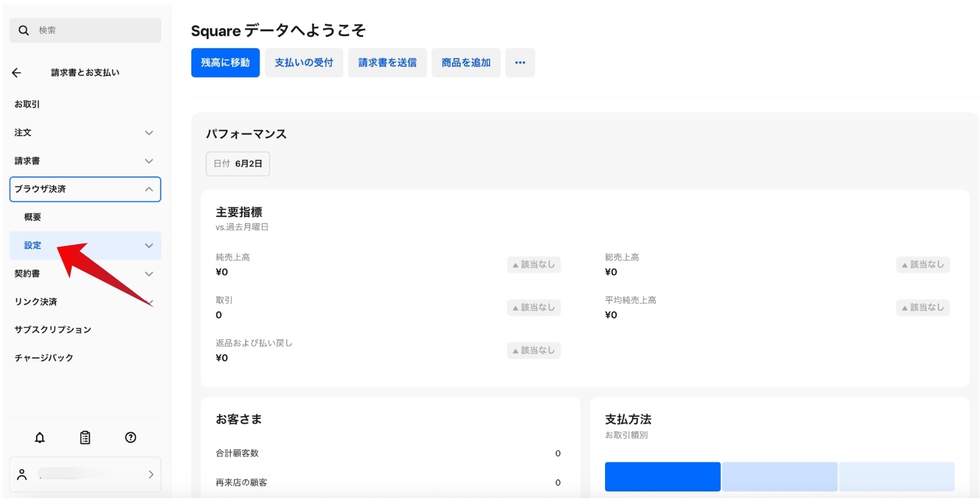980x500 pixels.
Task: Click 該当なし badge beside 平均純売上高
Action: point(923,307)
